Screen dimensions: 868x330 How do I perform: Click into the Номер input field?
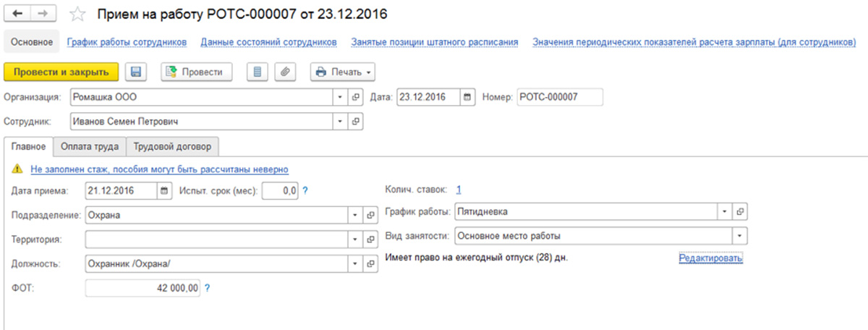[x=560, y=97]
